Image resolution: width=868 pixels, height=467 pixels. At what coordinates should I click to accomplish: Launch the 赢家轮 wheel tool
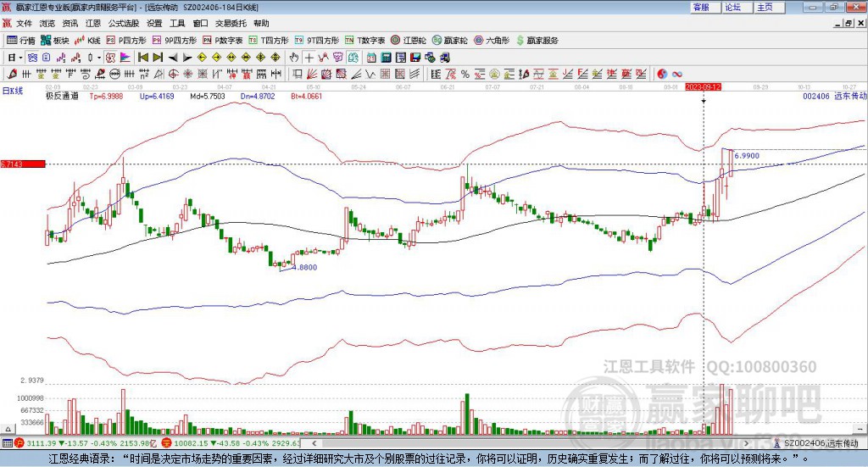[x=450, y=41]
